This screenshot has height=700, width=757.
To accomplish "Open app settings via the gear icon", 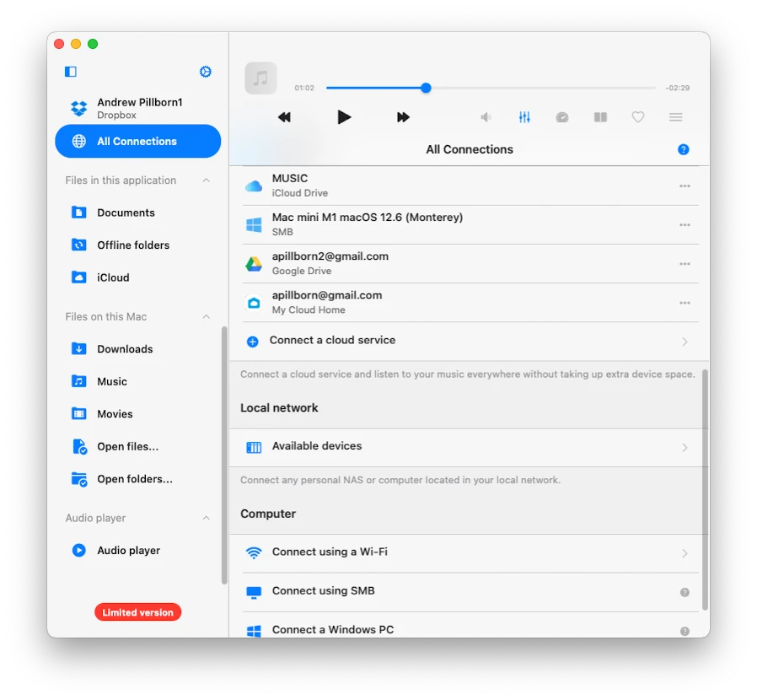I will coord(205,72).
